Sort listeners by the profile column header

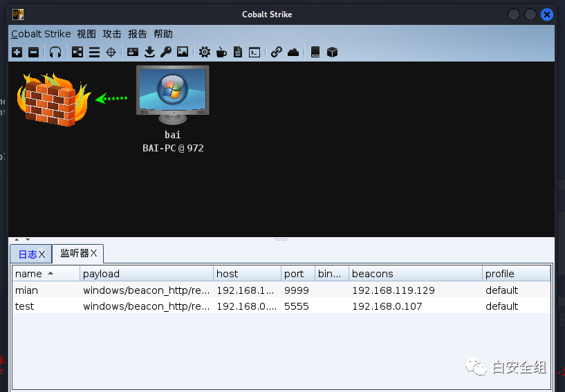(516, 274)
